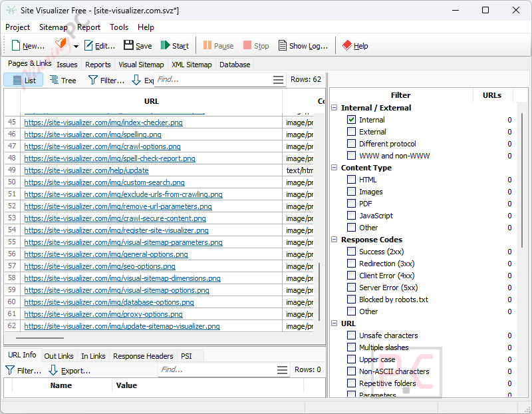Check the Unsafe characters checkbox
The width and height of the screenshot is (532, 414).
click(x=352, y=335)
